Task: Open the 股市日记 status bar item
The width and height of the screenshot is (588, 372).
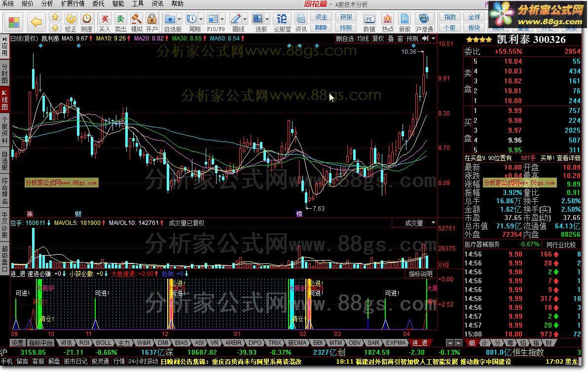Action: tap(75, 362)
